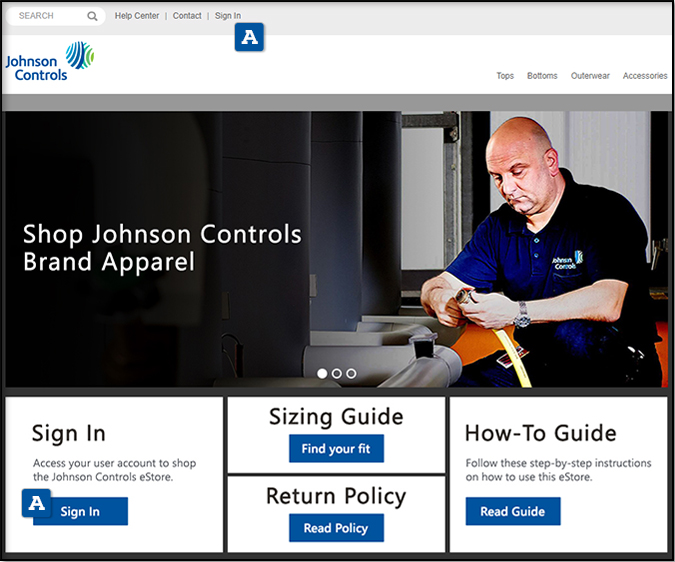Focus the SEARCH text field
675x562 pixels.
click(50, 16)
